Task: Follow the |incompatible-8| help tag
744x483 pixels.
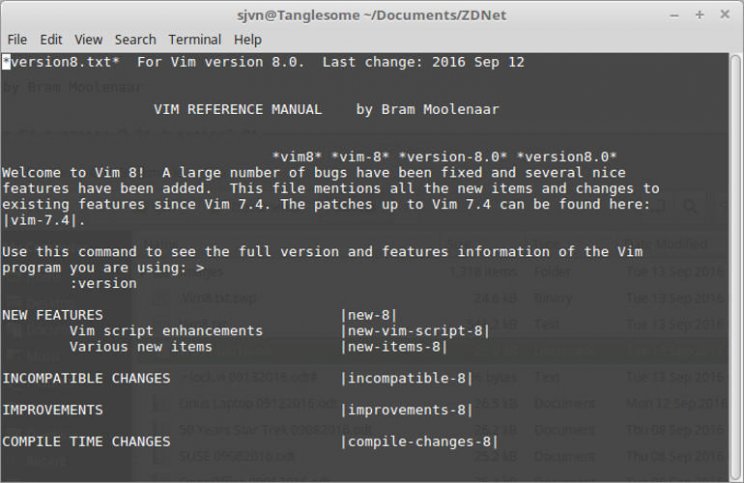Action: pos(407,379)
